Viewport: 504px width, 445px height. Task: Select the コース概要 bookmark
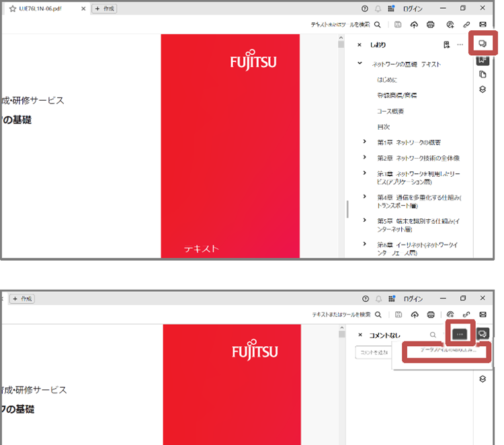390,112
